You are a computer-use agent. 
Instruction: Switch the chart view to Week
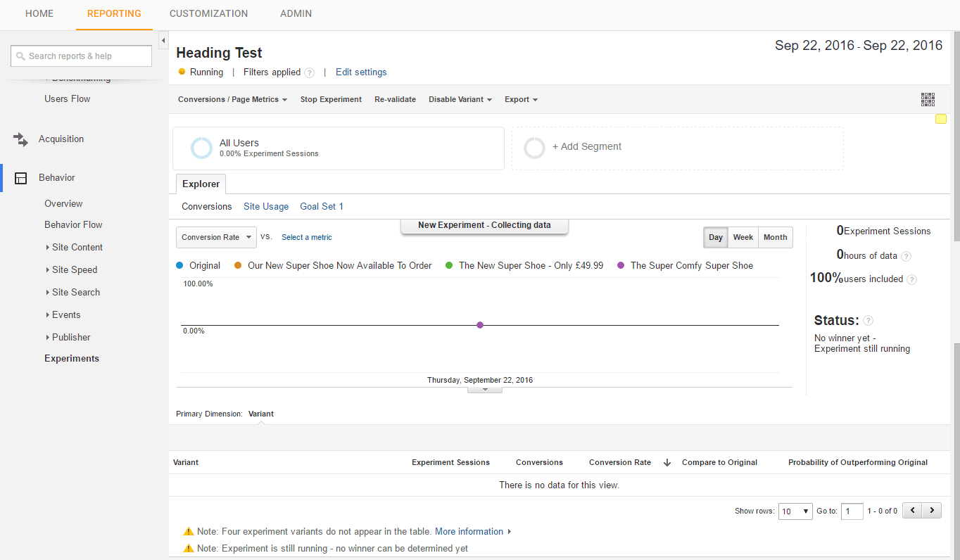tap(743, 237)
